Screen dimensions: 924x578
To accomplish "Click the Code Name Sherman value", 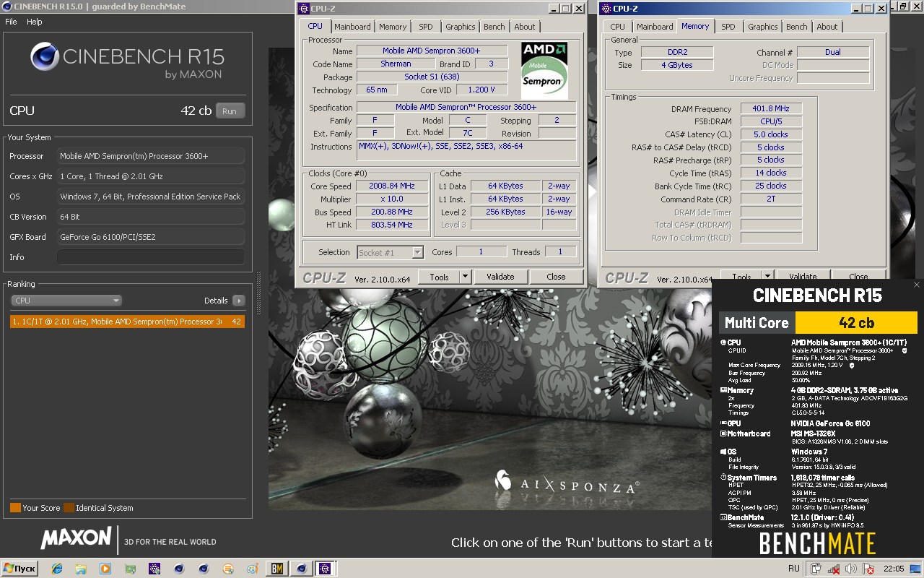I will point(396,64).
